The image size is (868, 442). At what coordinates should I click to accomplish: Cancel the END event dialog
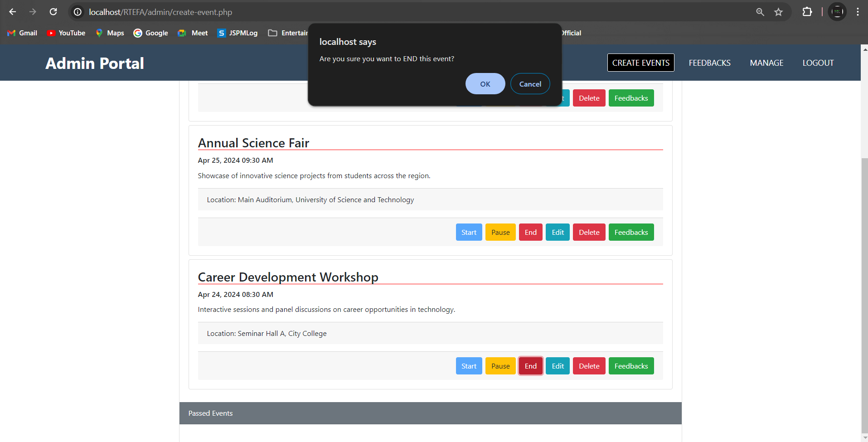pos(530,84)
